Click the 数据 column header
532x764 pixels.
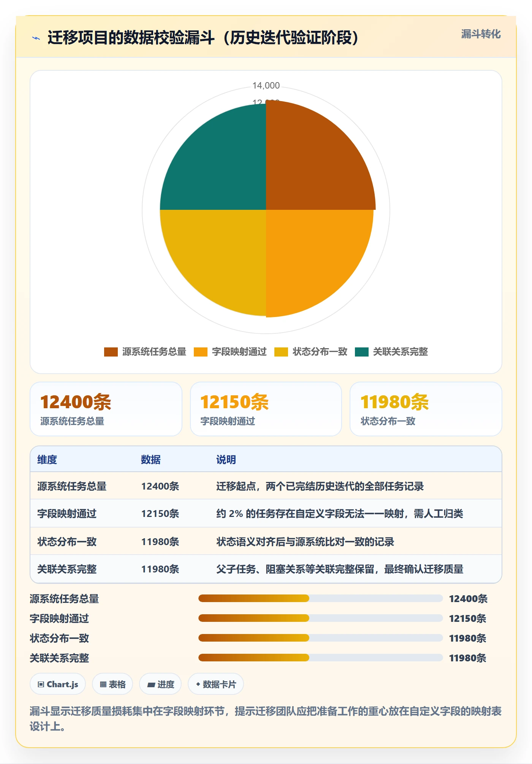point(151,460)
